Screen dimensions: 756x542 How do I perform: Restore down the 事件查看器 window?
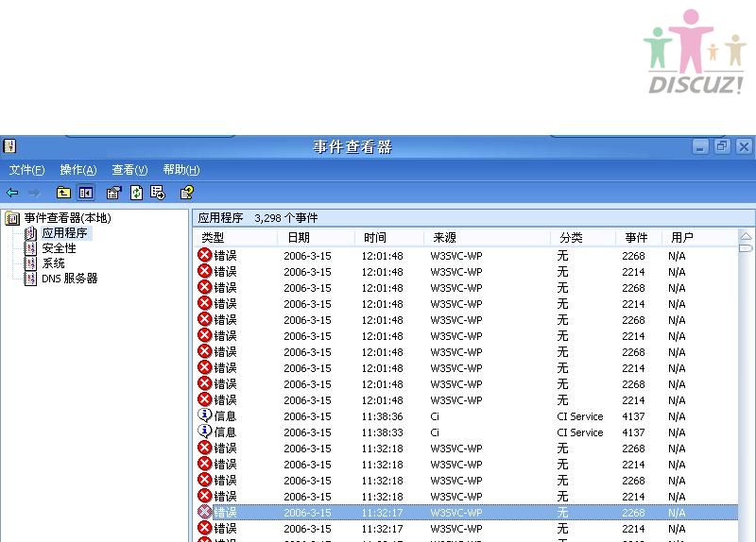[722, 146]
